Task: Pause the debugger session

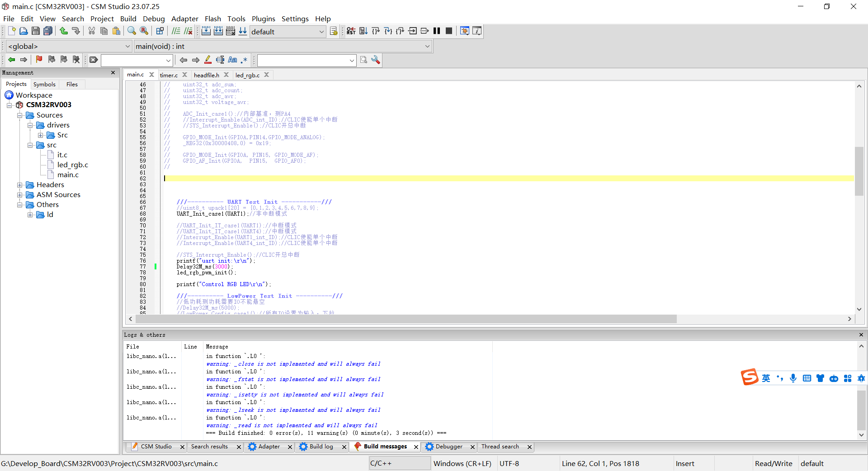Action: [x=437, y=31]
